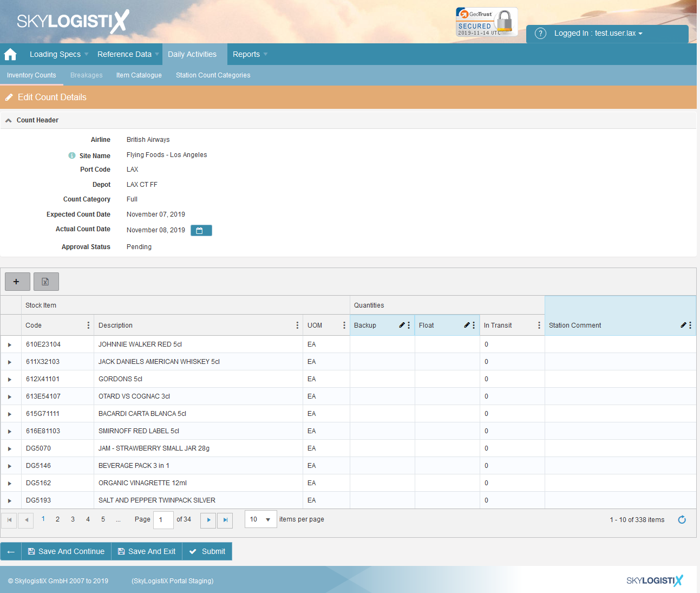The width and height of the screenshot is (700, 593).
Task: Click the SkyLogistiX header logo
Action: tap(73, 21)
